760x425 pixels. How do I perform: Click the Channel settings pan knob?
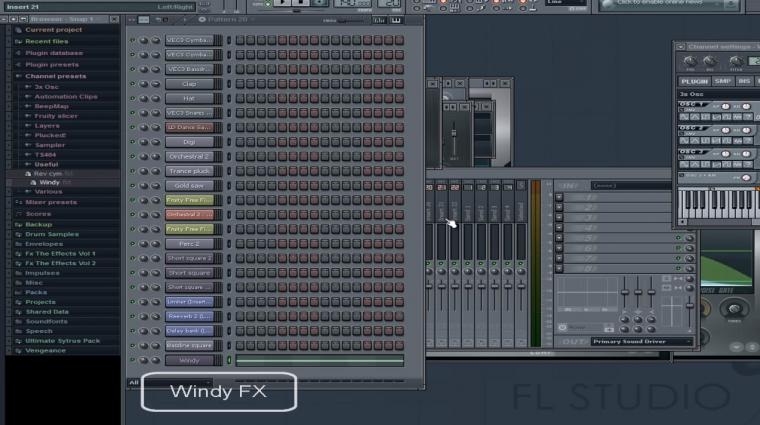tap(690, 61)
